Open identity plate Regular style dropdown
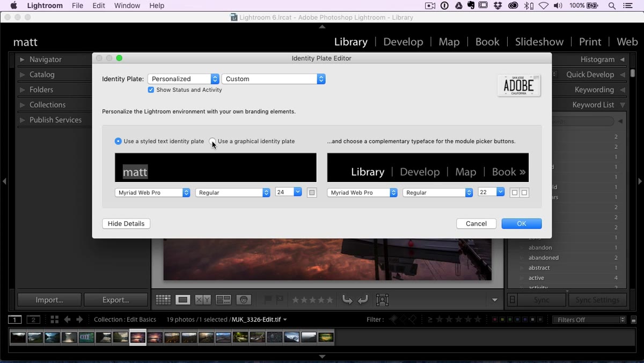Viewport: 644px width, 363px height. pos(233,192)
